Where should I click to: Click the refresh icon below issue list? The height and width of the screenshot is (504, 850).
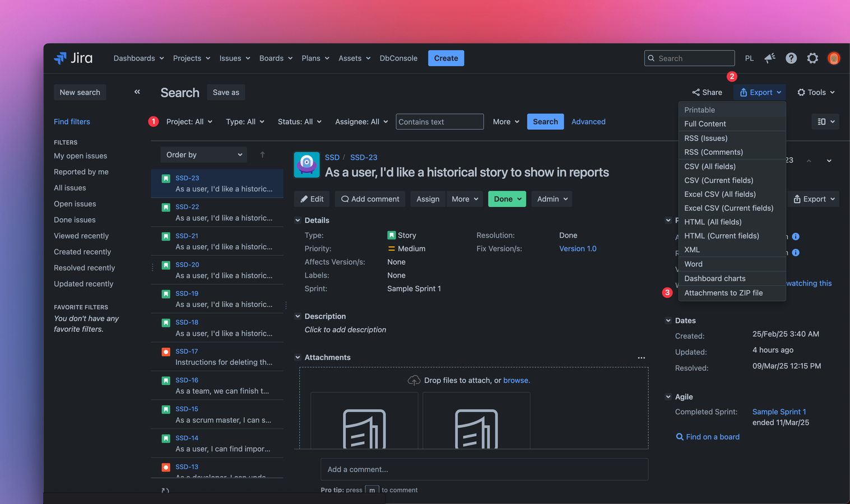click(165, 491)
